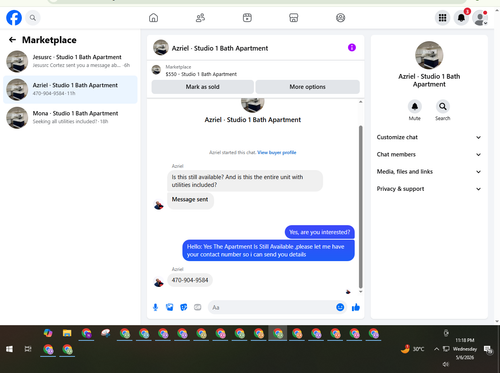Viewport: 500px width, 373px height.
Task: Click the chat header title Azriel
Action: click(x=220, y=48)
